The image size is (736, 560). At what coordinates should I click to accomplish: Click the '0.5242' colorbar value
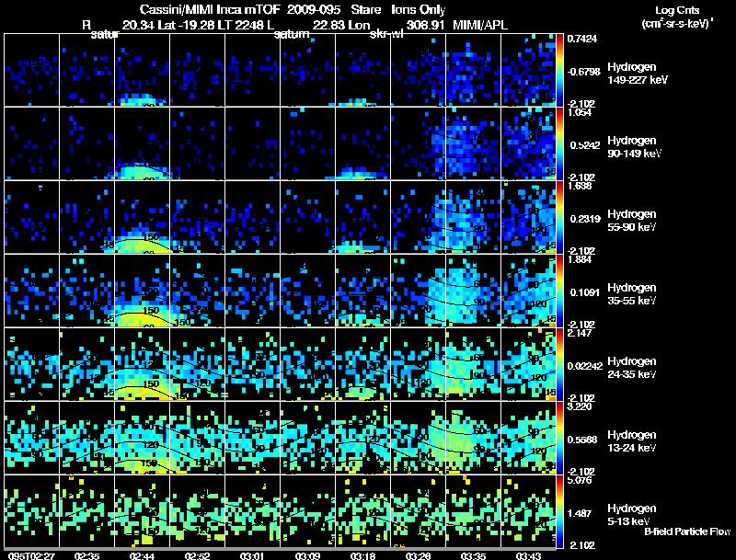585,145
